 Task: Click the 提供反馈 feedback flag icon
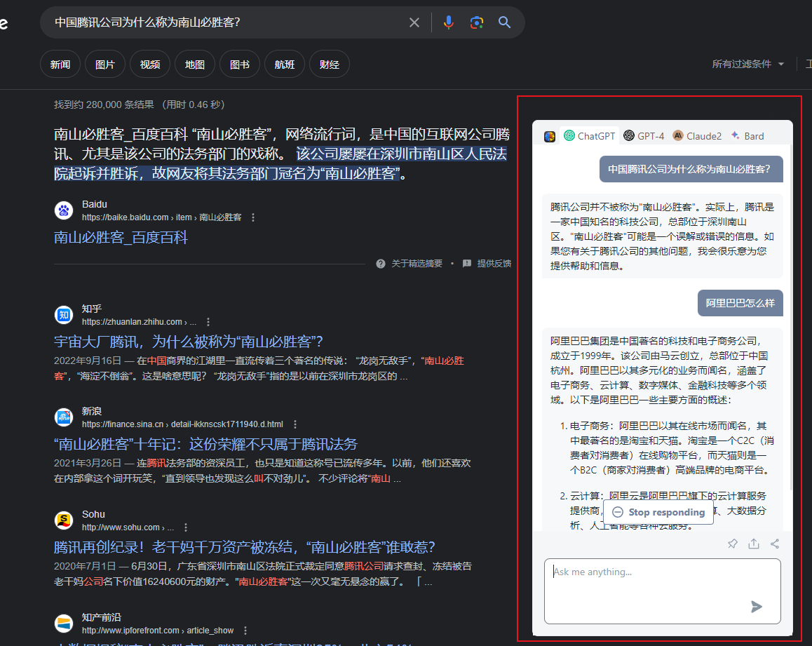(x=466, y=264)
